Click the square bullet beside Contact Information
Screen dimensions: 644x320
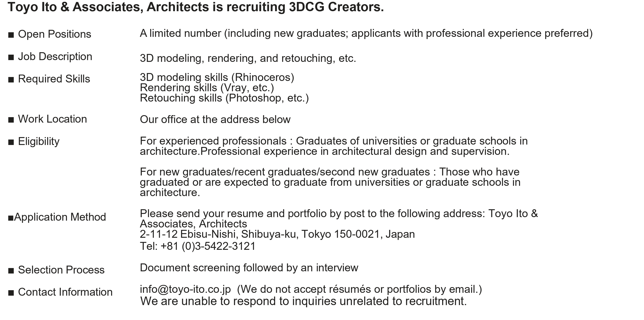11,293
